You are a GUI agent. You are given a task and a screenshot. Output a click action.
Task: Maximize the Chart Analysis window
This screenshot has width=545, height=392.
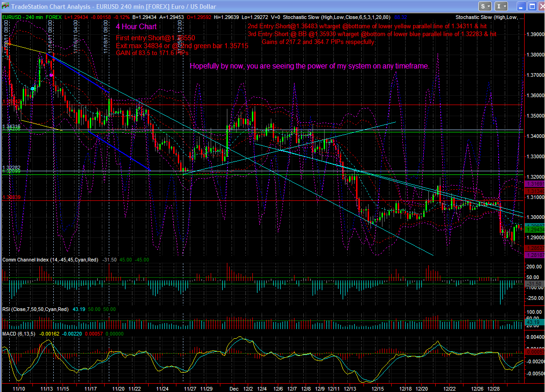tap(532, 6)
